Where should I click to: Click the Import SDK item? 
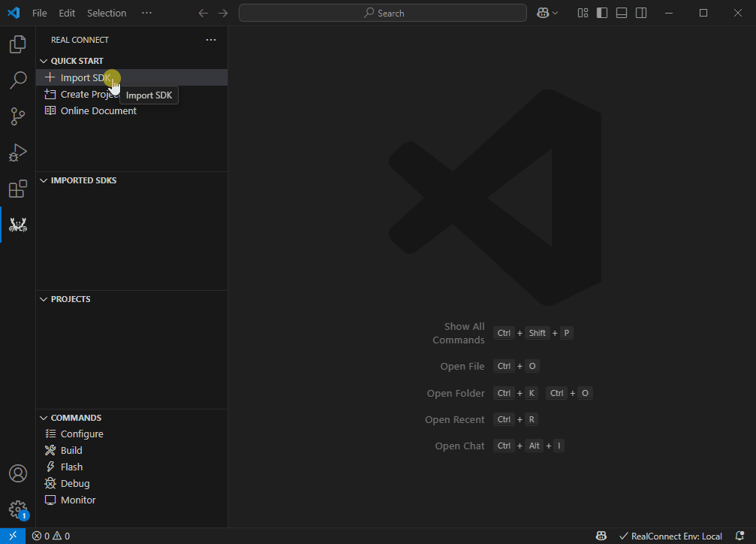point(131,77)
